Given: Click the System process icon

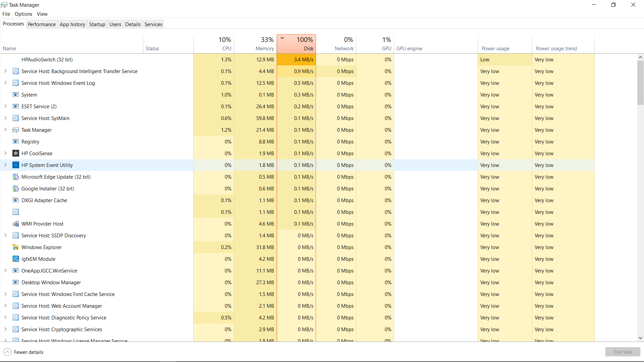Looking at the screenshot, I should 16,95.
